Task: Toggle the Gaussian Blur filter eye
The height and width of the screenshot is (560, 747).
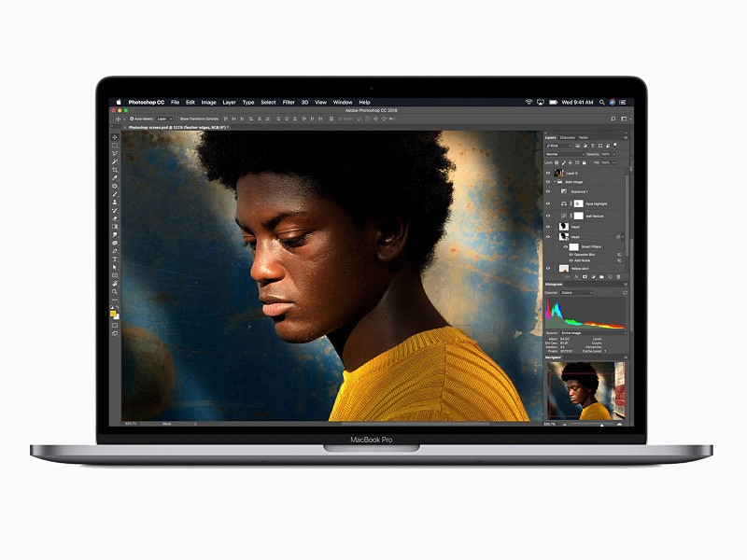Action: coord(571,255)
